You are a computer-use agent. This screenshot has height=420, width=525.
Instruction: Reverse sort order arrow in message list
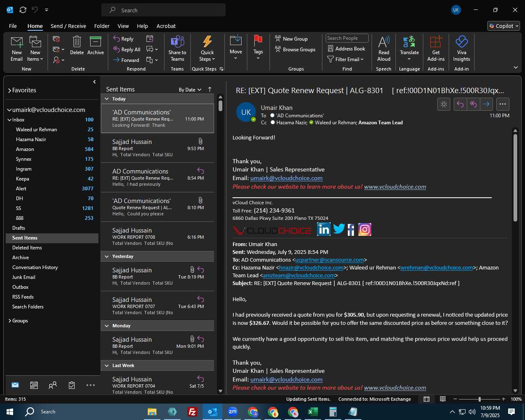tap(210, 89)
